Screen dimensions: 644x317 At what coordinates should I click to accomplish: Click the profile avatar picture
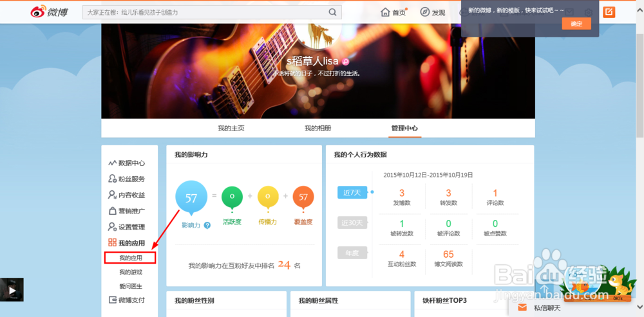pyautogui.click(x=318, y=35)
